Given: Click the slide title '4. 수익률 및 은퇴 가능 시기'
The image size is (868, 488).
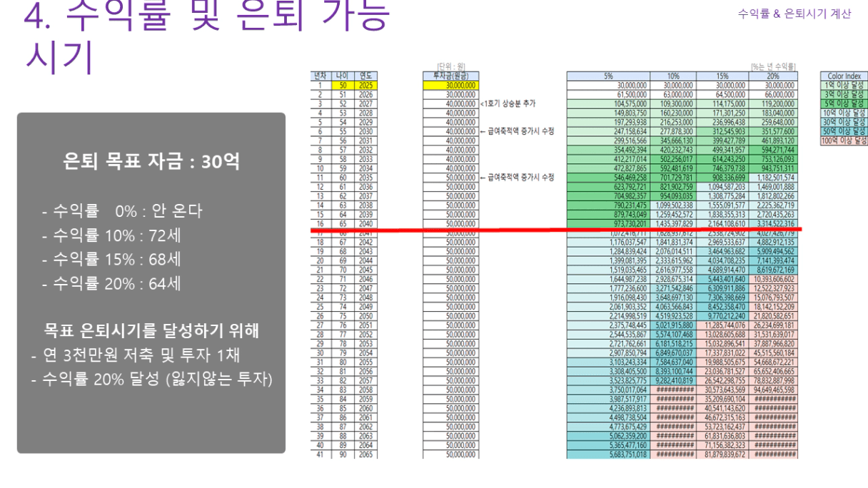Looking at the screenshot, I should tap(207, 36).
